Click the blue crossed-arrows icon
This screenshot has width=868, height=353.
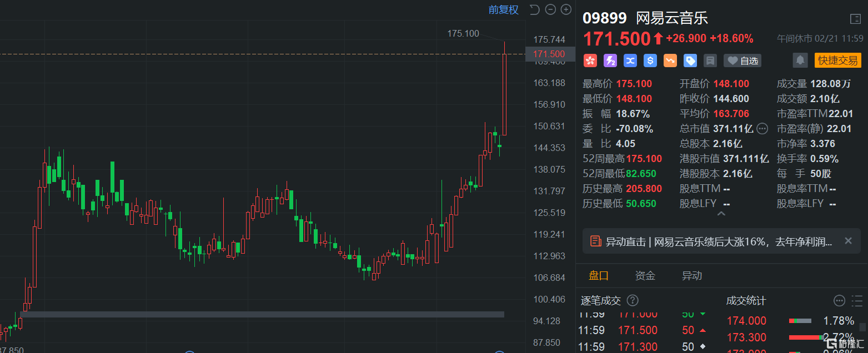click(x=630, y=60)
